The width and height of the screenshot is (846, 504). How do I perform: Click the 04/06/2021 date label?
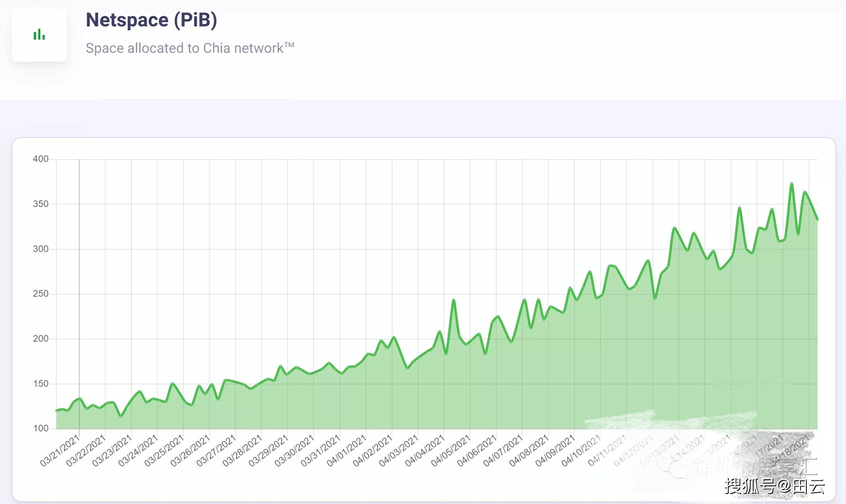[476, 450]
